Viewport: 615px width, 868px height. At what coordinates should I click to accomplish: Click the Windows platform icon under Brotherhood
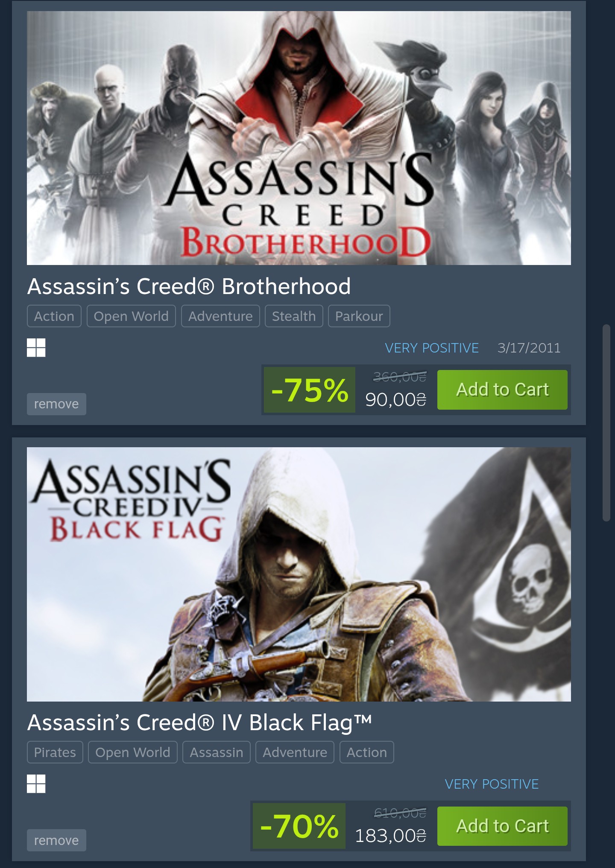[36, 347]
